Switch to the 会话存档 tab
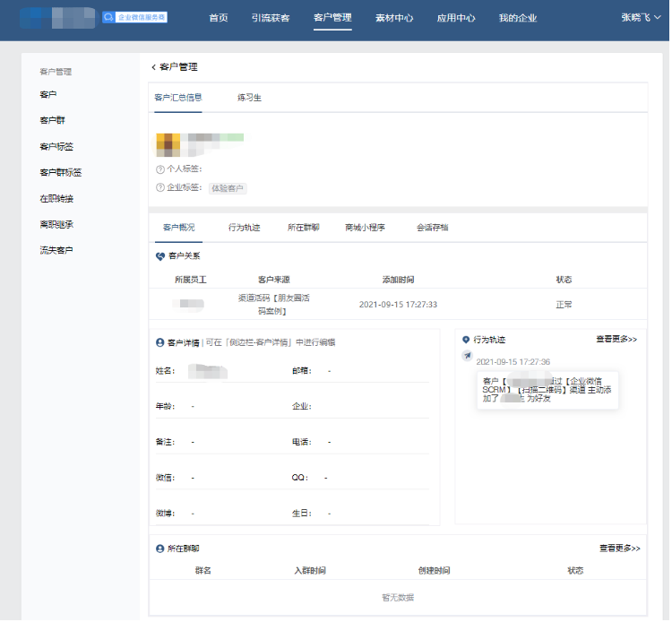This screenshot has height=622, width=672. 432,228
